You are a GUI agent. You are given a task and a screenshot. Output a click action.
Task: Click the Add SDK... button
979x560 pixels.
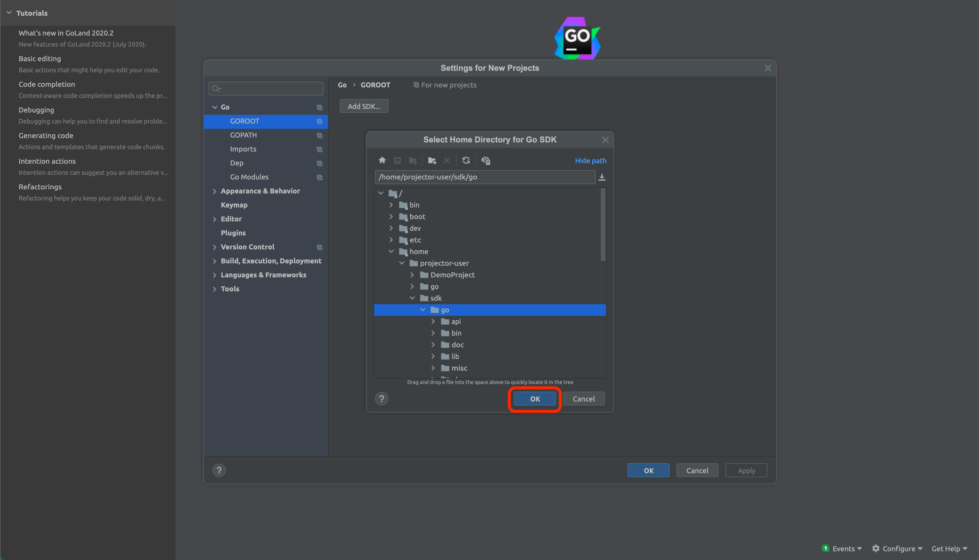coord(364,106)
